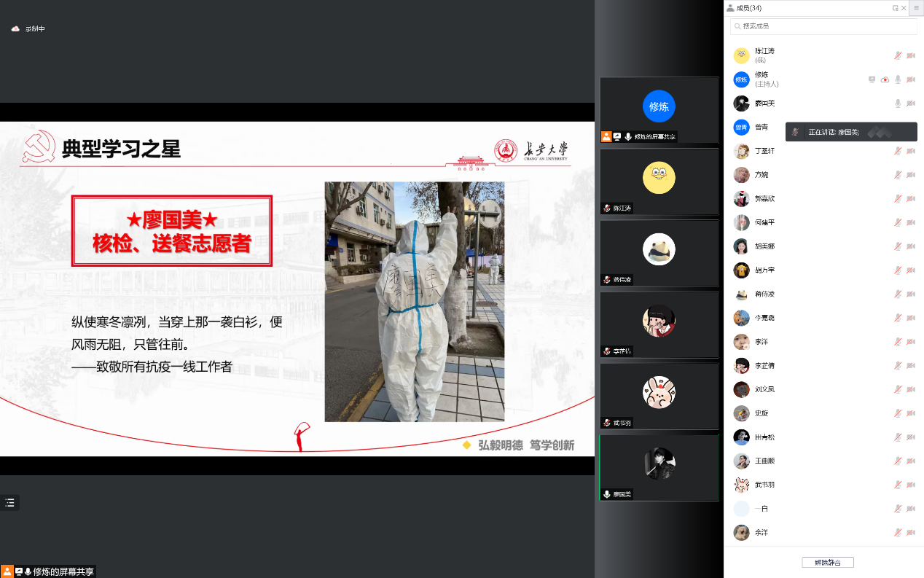Screen dimensions: 924x578
Task: Click the orange host icon at bottom-left
Action: point(7,571)
